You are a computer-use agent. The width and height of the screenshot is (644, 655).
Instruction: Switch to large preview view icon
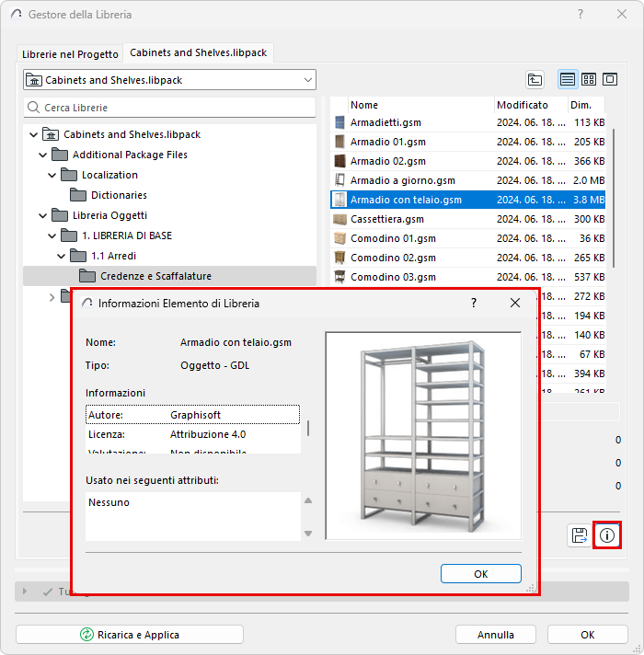pyautogui.click(x=610, y=79)
